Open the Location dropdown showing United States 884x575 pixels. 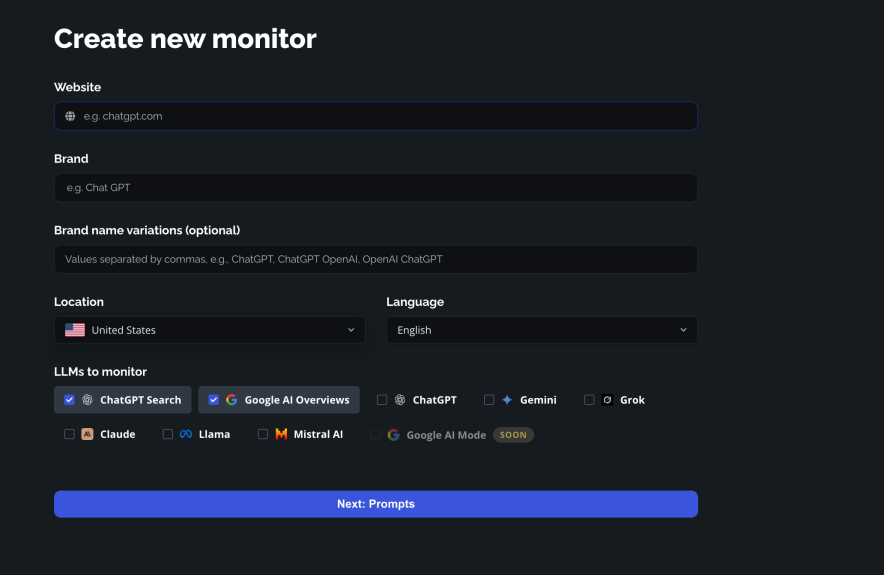tap(210, 330)
